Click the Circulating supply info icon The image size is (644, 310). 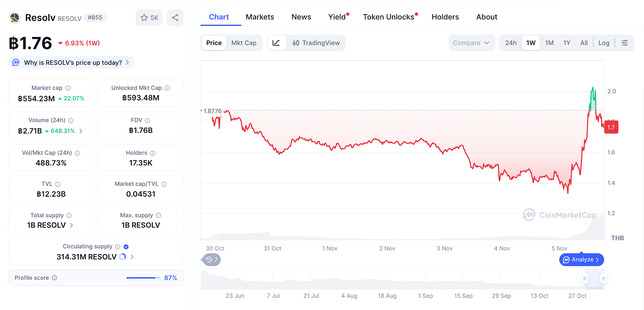click(118, 247)
